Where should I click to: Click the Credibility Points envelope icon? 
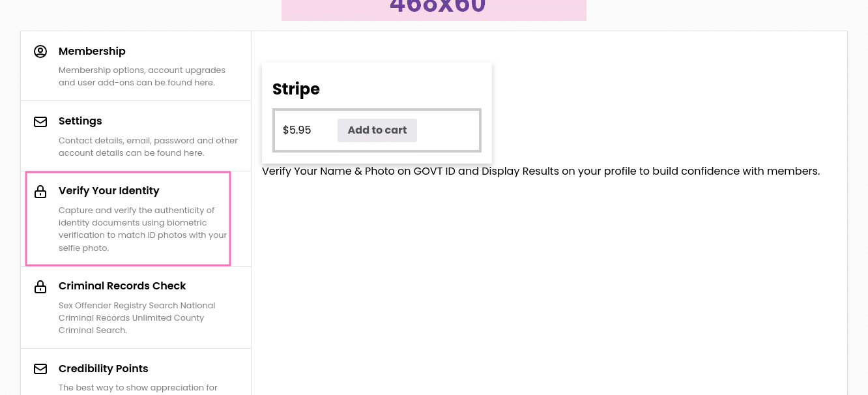40,369
